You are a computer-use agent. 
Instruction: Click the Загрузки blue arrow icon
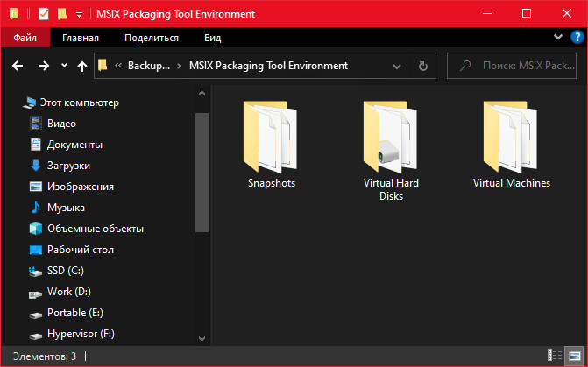(x=36, y=166)
